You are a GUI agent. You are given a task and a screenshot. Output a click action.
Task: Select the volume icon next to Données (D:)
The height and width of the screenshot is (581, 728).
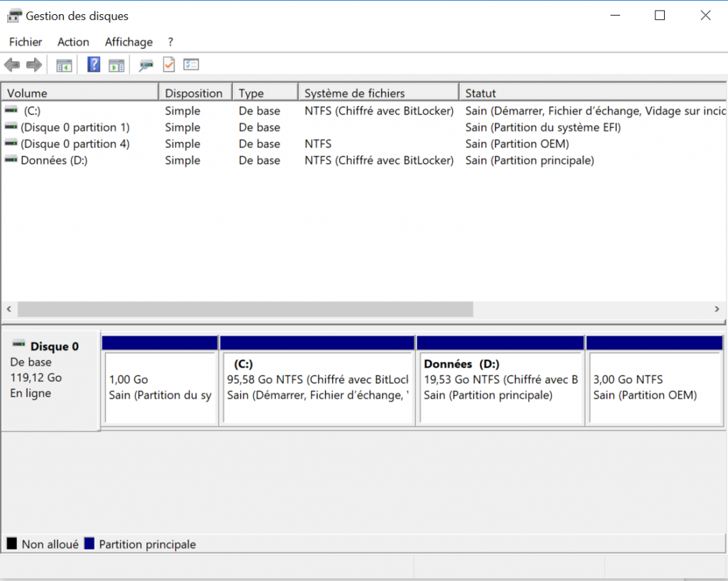[x=10, y=160]
